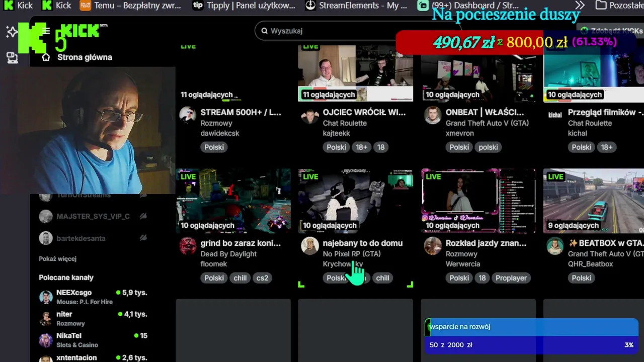
Task: Open Krychowiaky streamer avatar
Action: click(310, 246)
